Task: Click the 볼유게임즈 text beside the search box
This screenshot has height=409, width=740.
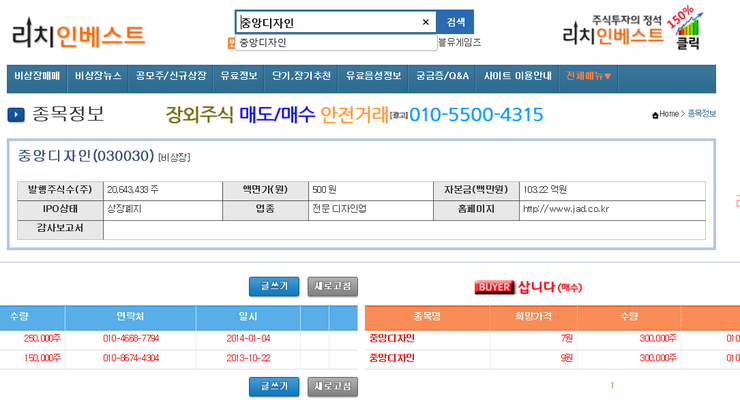Action: [x=460, y=42]
